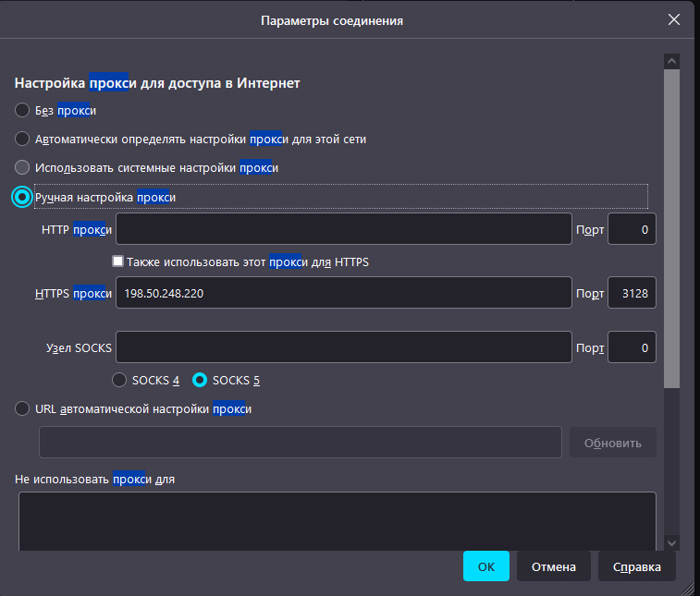The image size is (700, 596).
Task: Select 'Ручная настройка прокси' radio button
Action: pos(22,197)
